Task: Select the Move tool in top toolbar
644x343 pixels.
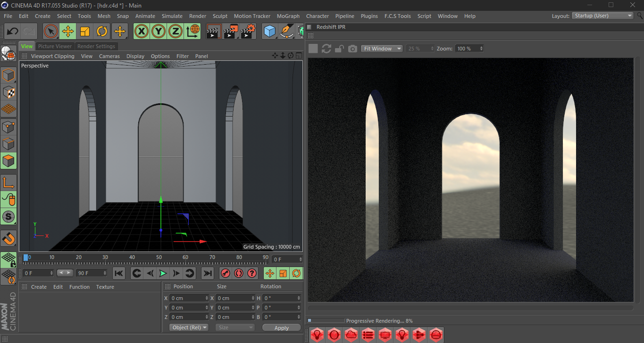Action: coord(68,32)
